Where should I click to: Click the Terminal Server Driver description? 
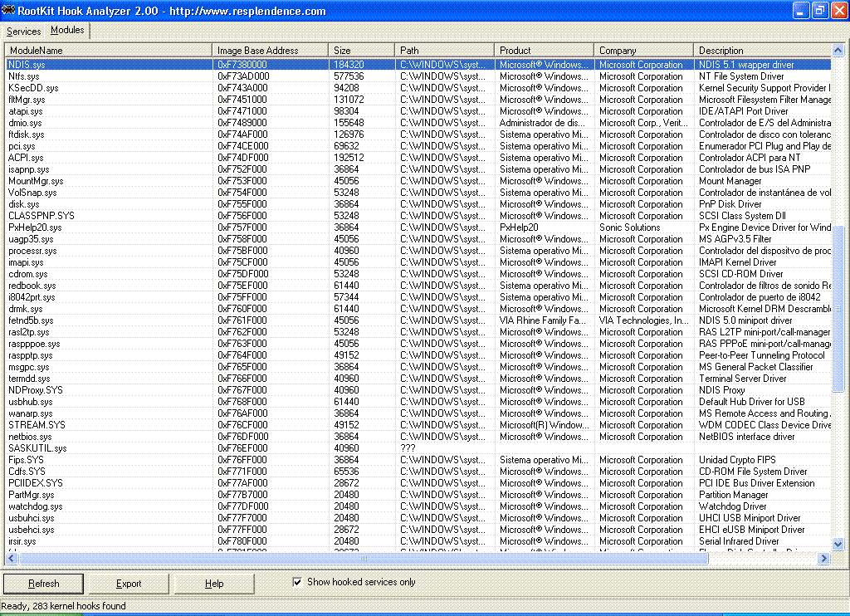742,379
